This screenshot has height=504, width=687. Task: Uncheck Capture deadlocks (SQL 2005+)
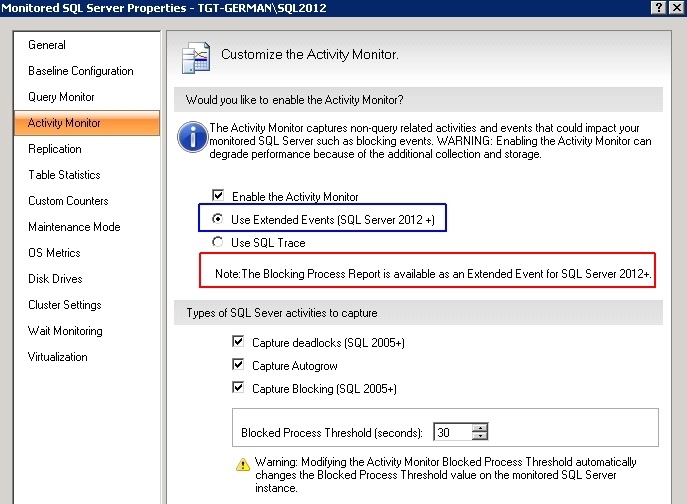[x=238, y=341]
